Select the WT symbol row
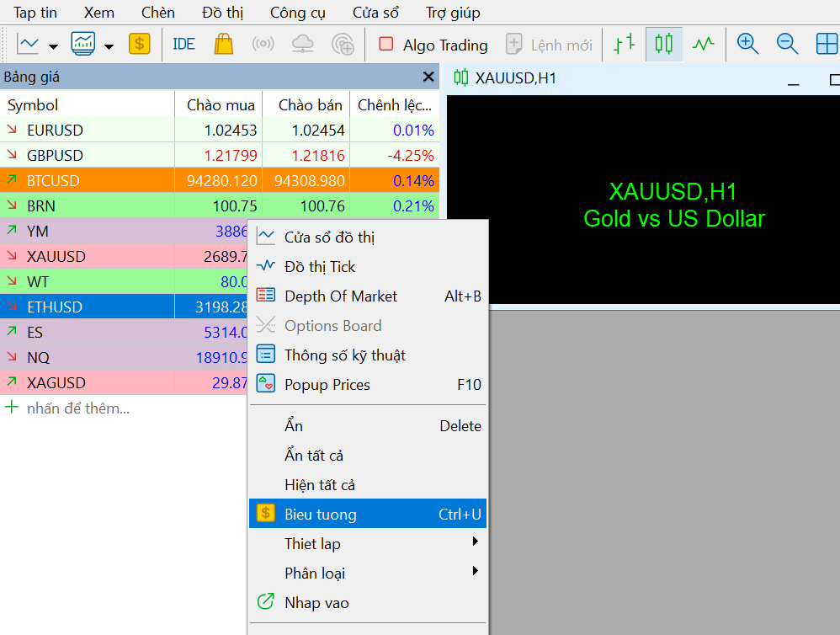840x635 pixels. (x=124, y=281)
